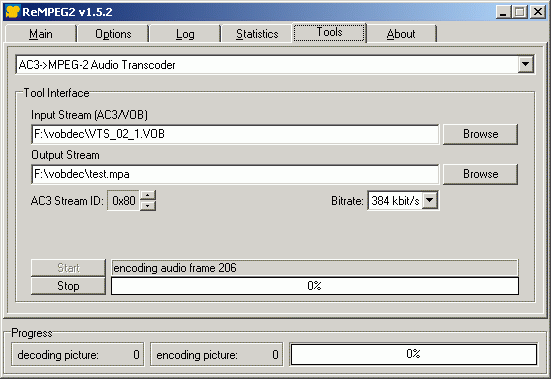551x379 pixels.
Task: Maximize the ReMPEG2 window
Action: (520, 12)
